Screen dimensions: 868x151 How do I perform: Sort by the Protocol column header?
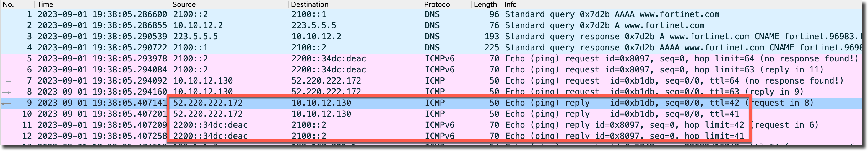[438, 4]
